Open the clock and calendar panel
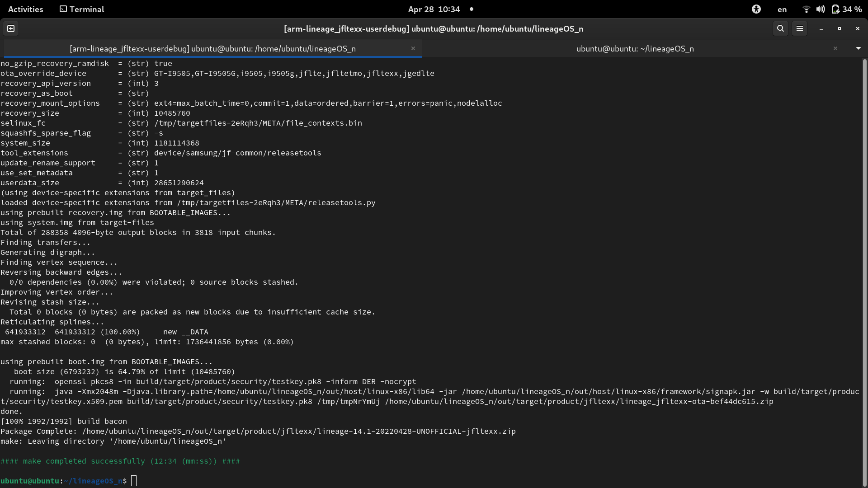The image size is (868, 488). click(434, 9)
